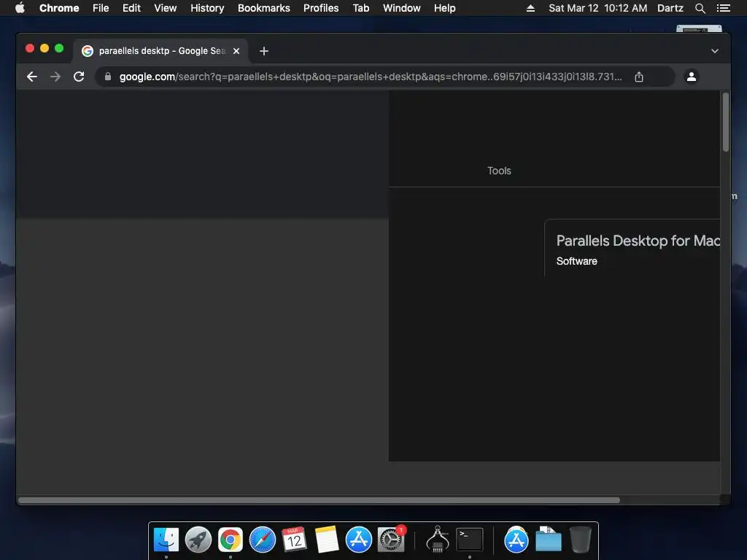Open the Chrome application menu
The image size is (747, 560).
click(59, 8)
